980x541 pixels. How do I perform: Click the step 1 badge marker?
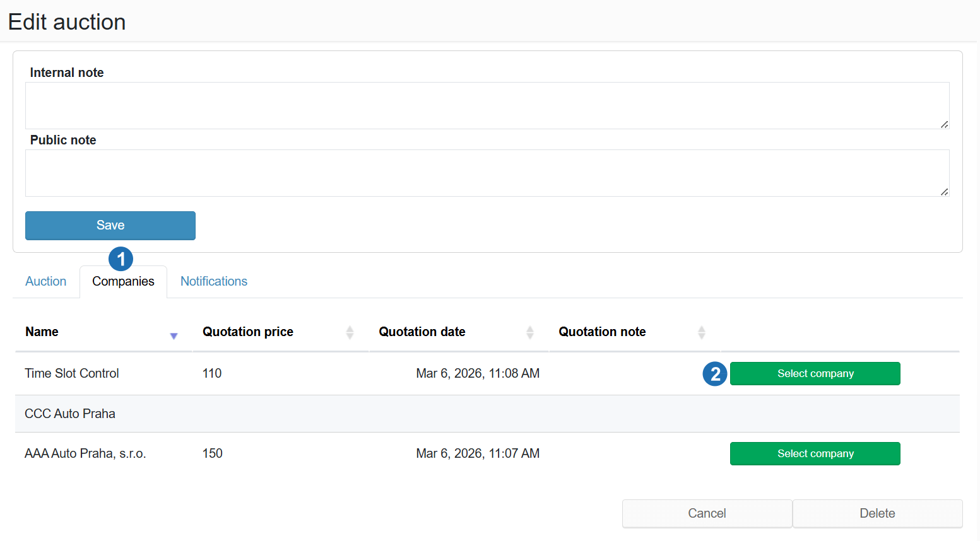(x=121, y=259)
